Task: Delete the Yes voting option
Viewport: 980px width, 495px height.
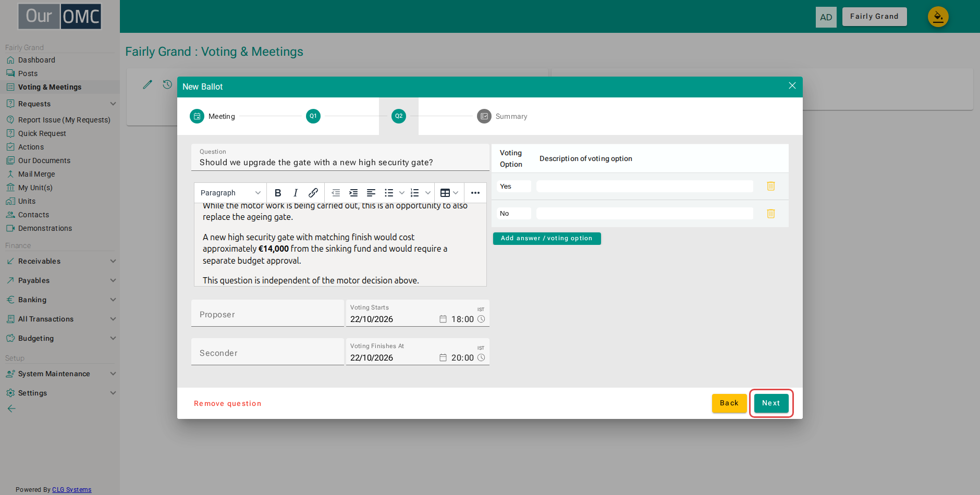Action: [x=771, y=186]
